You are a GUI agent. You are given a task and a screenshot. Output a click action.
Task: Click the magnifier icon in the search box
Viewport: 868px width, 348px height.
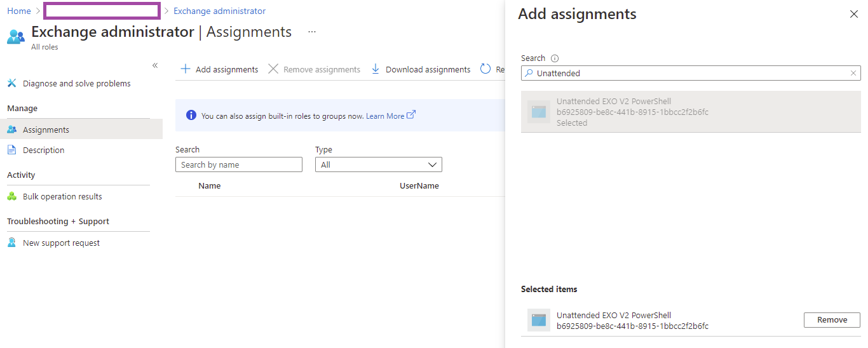(529, 73)
